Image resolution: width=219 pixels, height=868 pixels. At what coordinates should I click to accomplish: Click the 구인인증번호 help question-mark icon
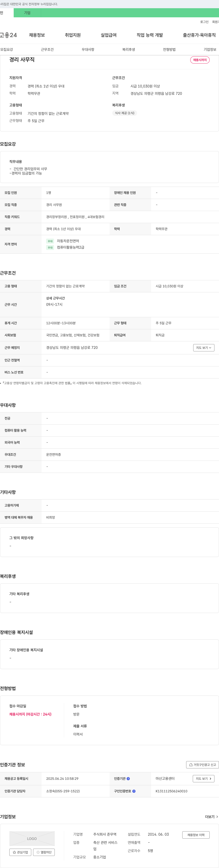pos(134,791)
